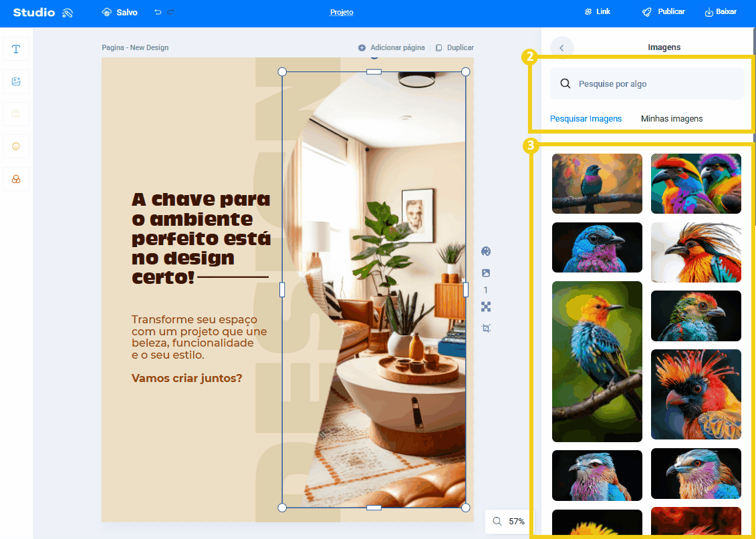Click the icon right of Studio logo
Viewport: 756px width, 539px height.
pyautogui.click(x=68, y=13)
